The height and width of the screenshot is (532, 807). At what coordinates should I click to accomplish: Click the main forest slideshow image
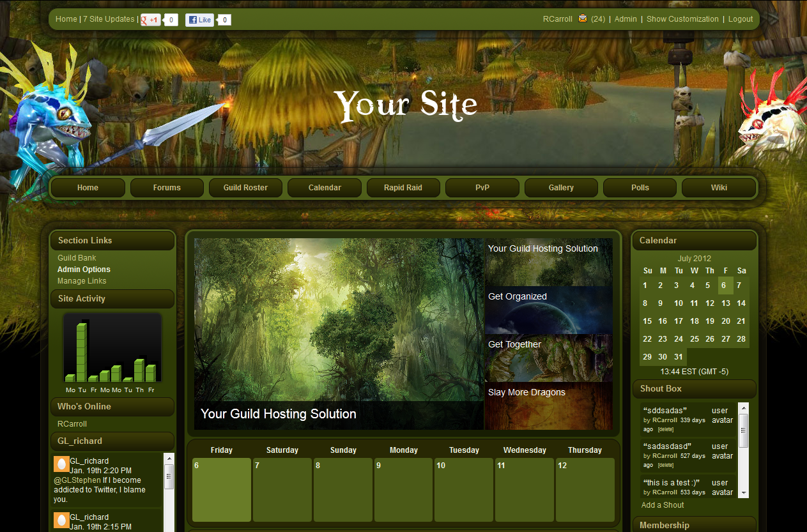(339, 334)
